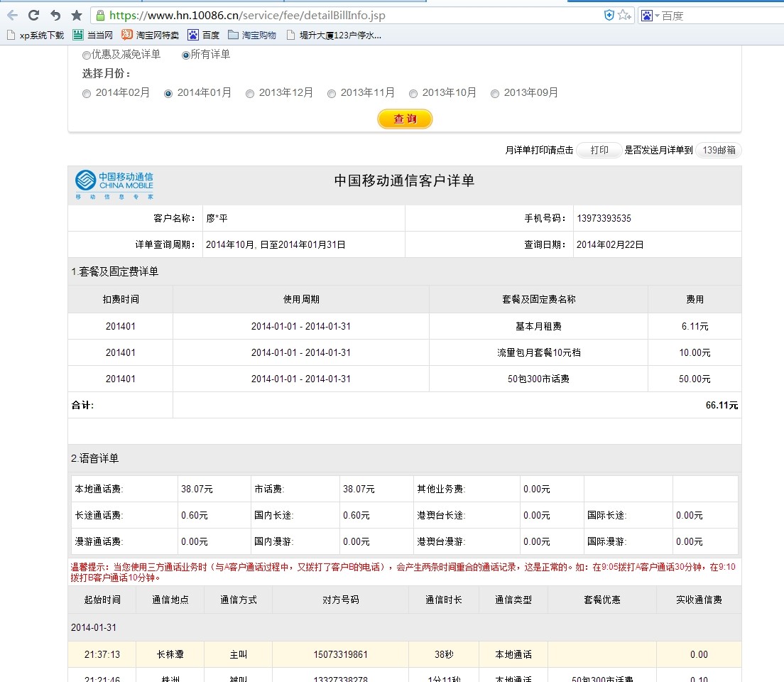Open the xp系统下载 bookmark
Viewport: 784px width, 682px height.
[x=35, y=35]
